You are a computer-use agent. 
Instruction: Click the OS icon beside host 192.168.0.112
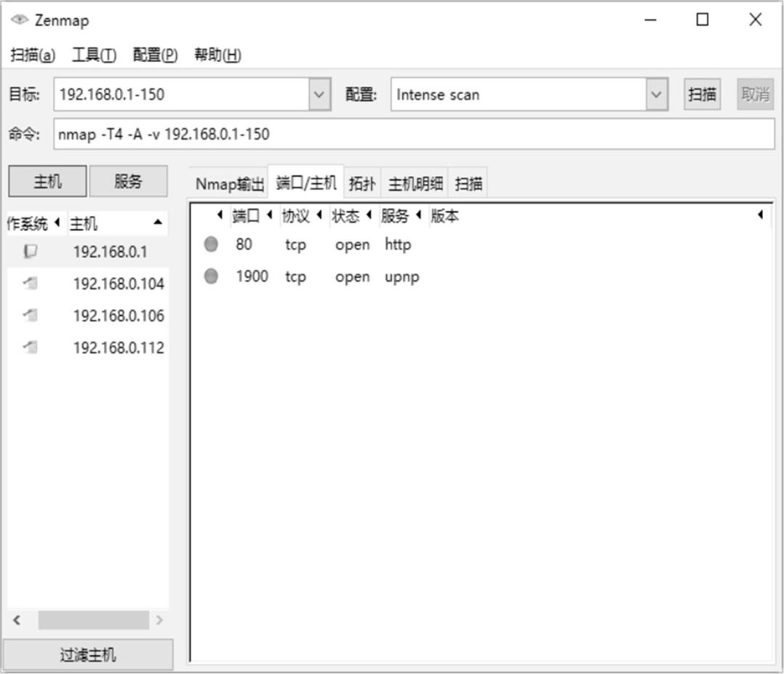pyautogui.click(x=30, y=348)
